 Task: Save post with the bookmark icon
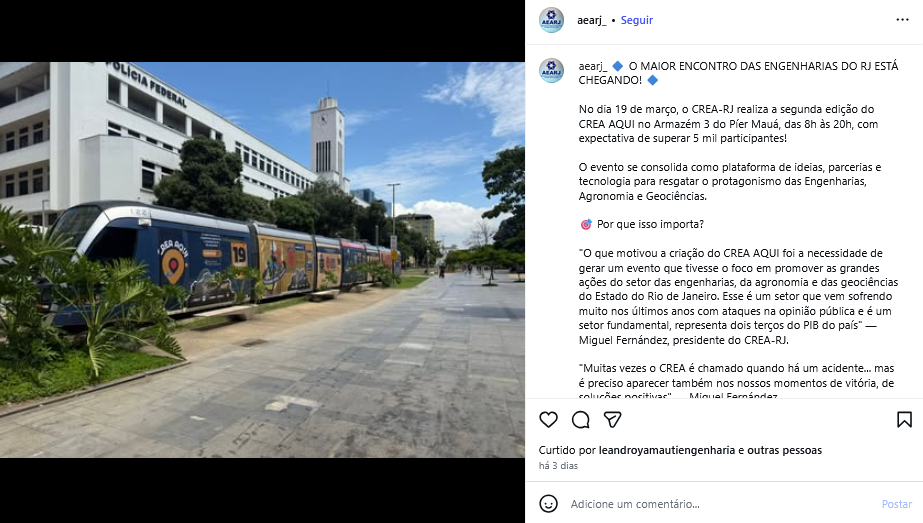904,419
